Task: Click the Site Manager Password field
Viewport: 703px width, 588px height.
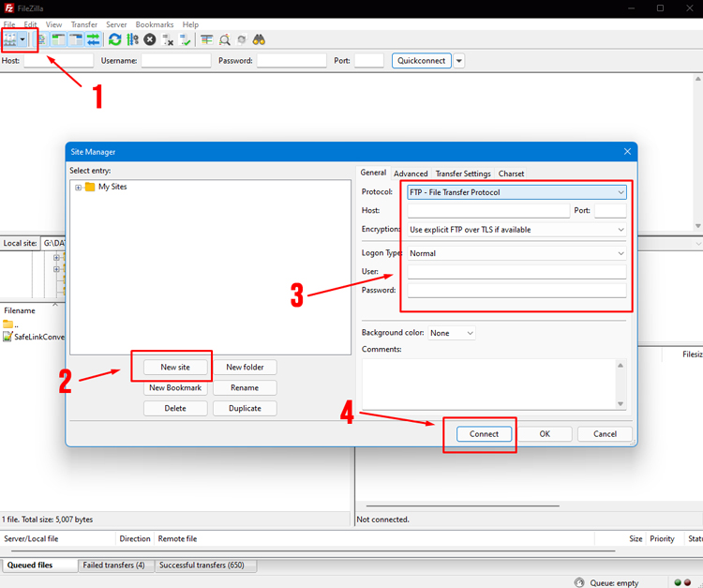Action: [516, 291]
